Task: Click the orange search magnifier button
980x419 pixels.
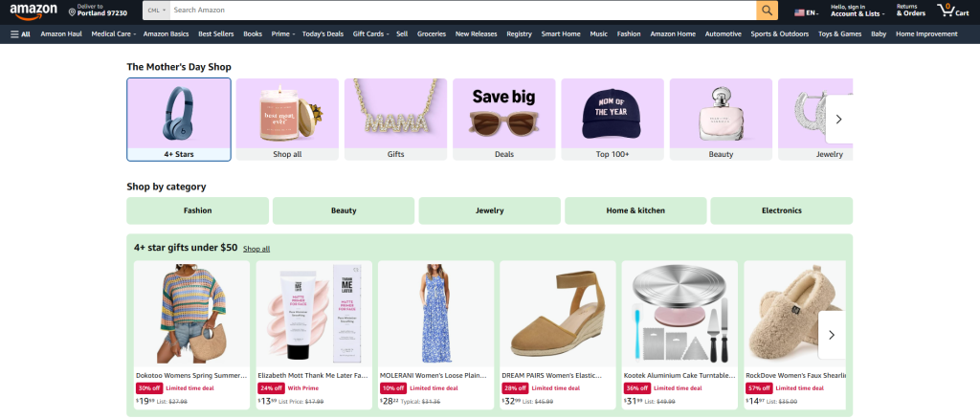Action: (768, 11)
